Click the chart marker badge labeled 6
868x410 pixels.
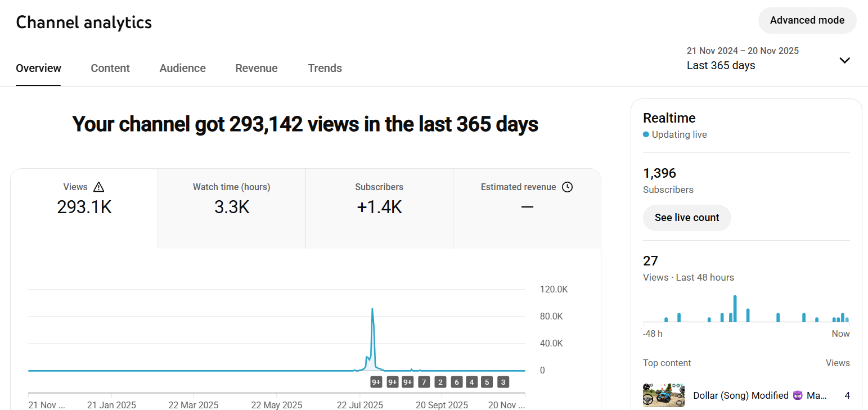[x=456, y=382]
